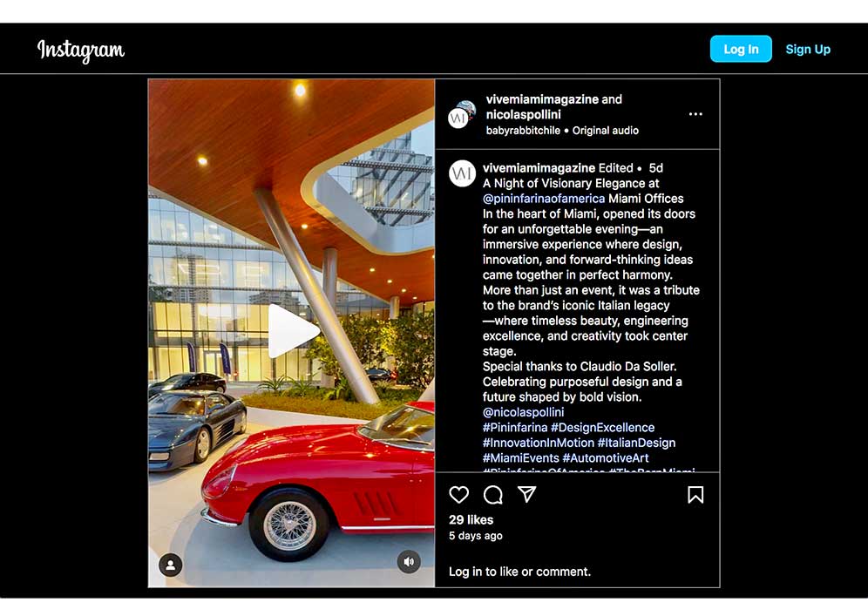Click the Log In button
This screenshot has width=868, height=616.
click(741, 49)
